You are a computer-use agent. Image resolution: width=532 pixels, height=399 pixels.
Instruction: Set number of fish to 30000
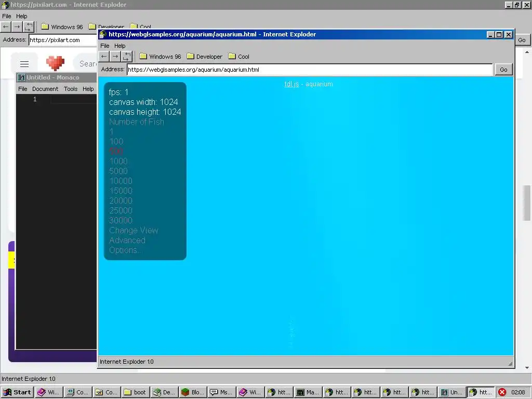point(121,220)
